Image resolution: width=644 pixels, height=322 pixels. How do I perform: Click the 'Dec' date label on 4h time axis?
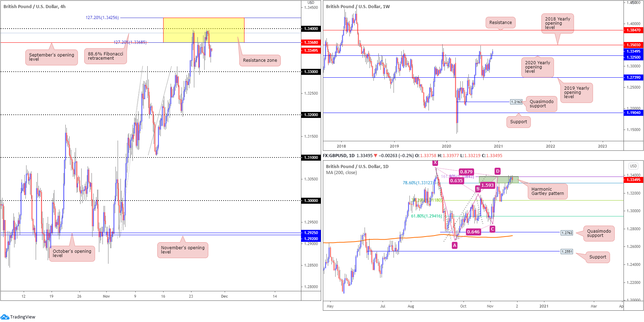click(x=224, y=296)
